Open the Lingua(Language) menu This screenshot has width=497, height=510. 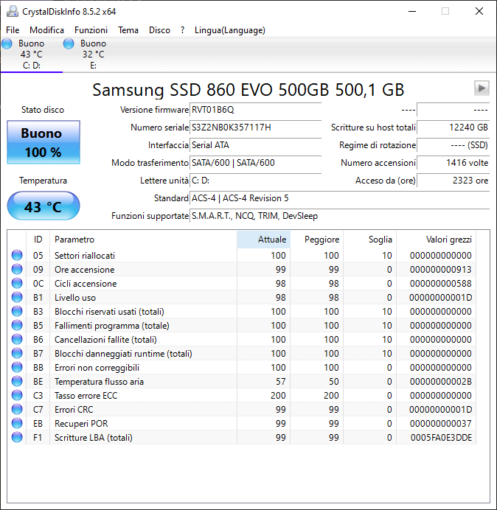coord(230,30)
